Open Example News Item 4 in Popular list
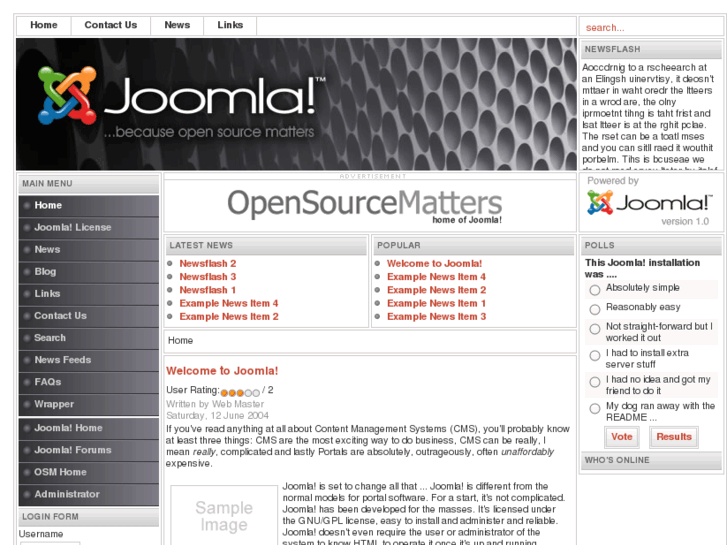Viewport: 727px width, 545px height. [436, 277]
